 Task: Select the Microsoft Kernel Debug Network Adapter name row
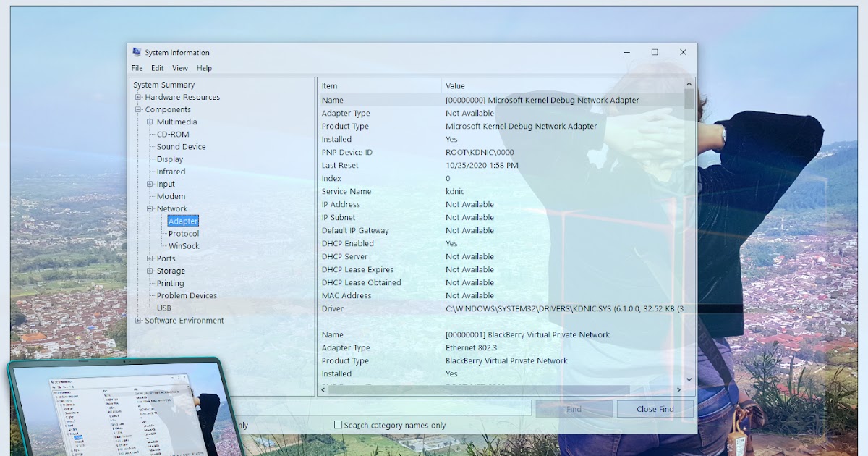pos(501,100)
